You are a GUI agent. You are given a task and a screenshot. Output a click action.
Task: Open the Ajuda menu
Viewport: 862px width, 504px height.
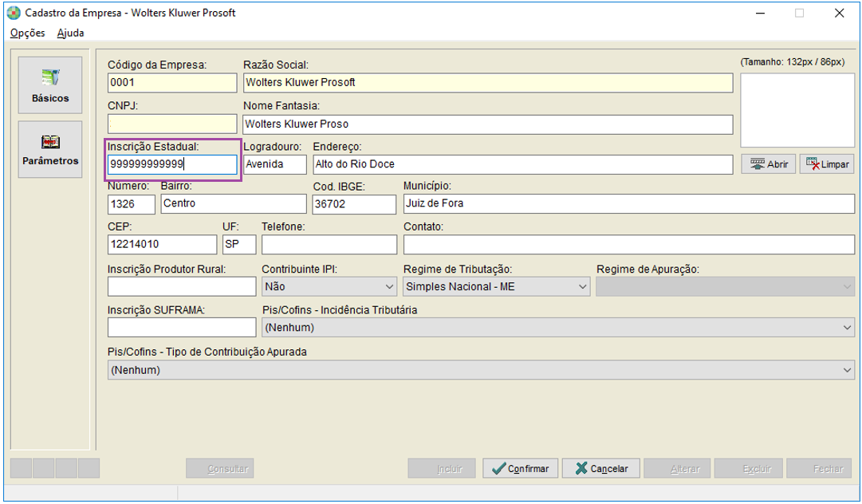(70, 33)
